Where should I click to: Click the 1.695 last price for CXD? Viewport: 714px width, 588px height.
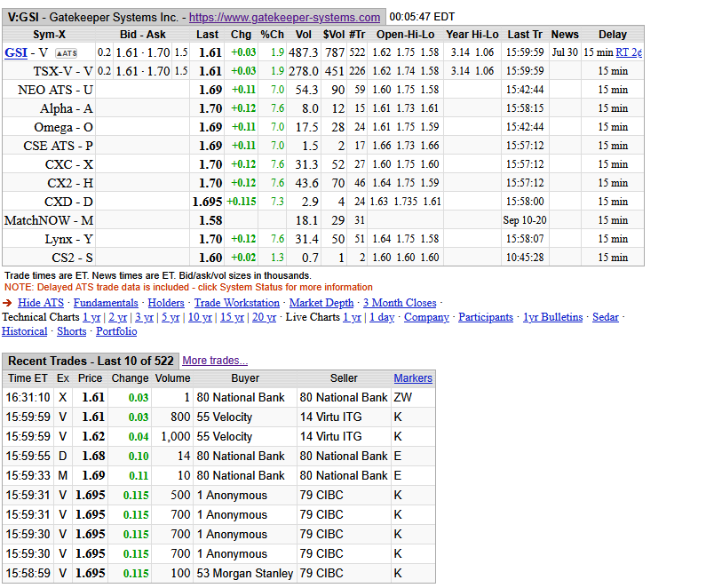pos(207,202)
